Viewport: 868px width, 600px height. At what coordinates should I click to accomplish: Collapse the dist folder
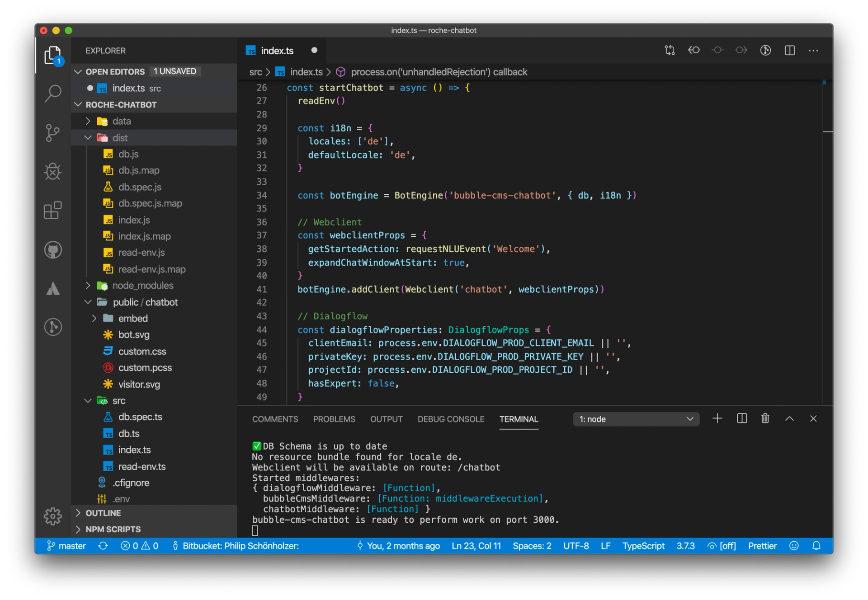coord(88,137)
